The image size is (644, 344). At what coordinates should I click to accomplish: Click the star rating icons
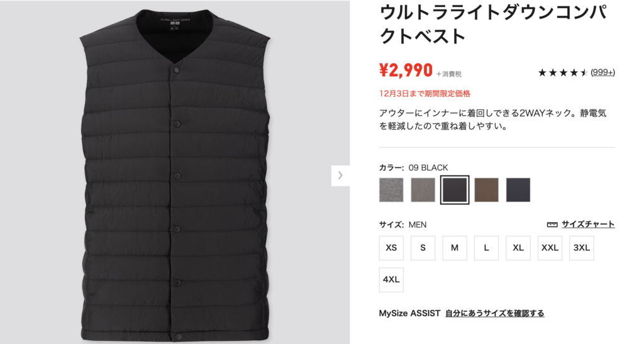tap(563, 73)
